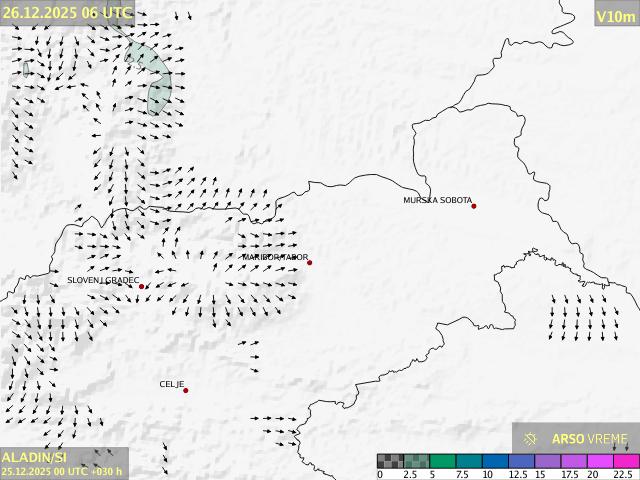Click the Maribor/Tabor red station dot
640x480 pixels.
click(x=310, y=263)
